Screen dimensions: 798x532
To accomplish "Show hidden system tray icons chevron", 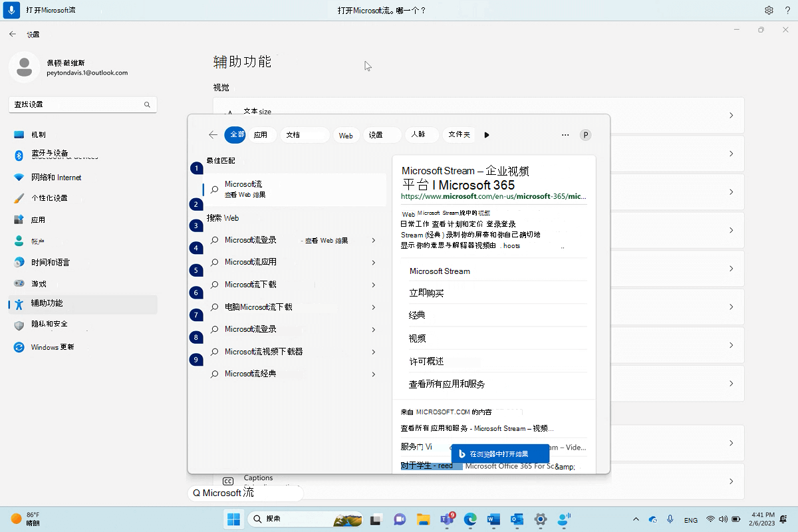I will click(636, 519).
